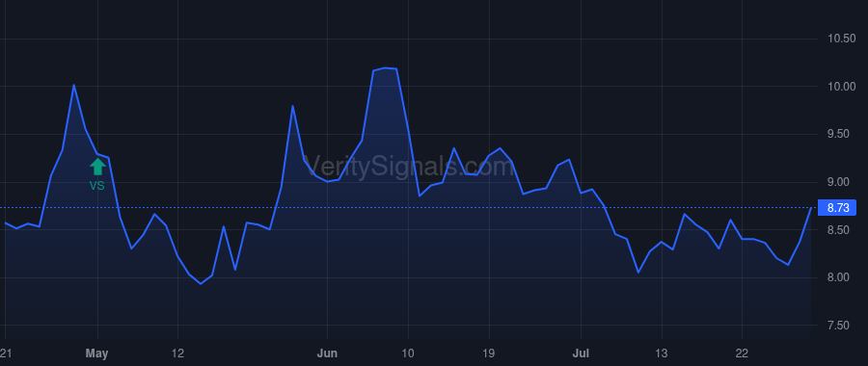The image size is (868, 366).
Task: Click the Jul date axis label
Action: point(581,353)
